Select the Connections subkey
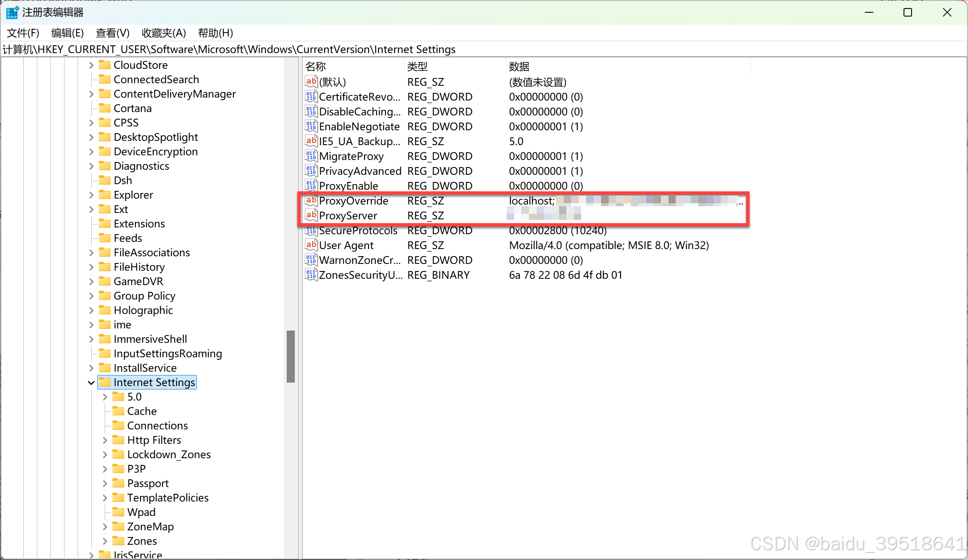968x560 pixels. [x=157, y=426]
